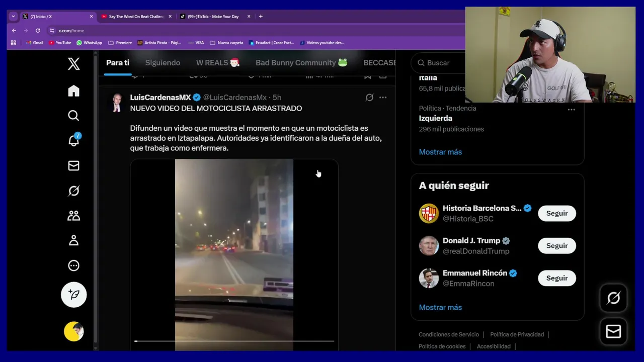Select the Siguiendo tab
Viewport: 644px width, 362px height.
(163, 63)
